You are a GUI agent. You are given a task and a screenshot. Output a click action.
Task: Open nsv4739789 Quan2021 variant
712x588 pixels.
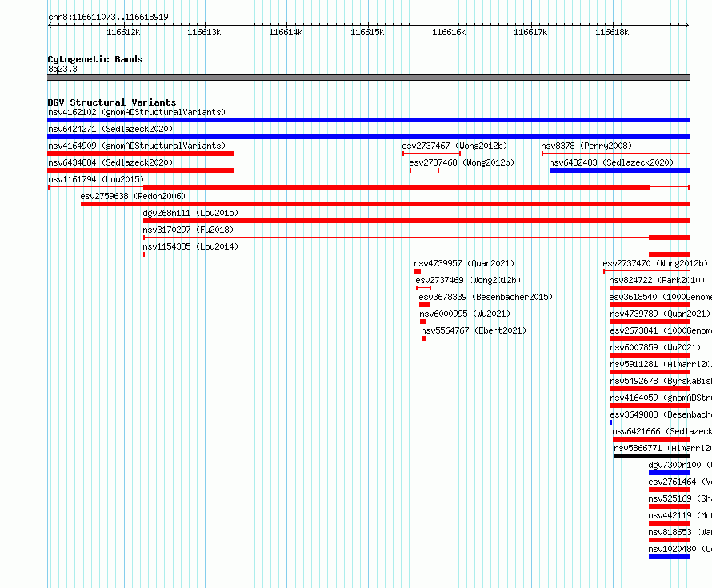660,314
